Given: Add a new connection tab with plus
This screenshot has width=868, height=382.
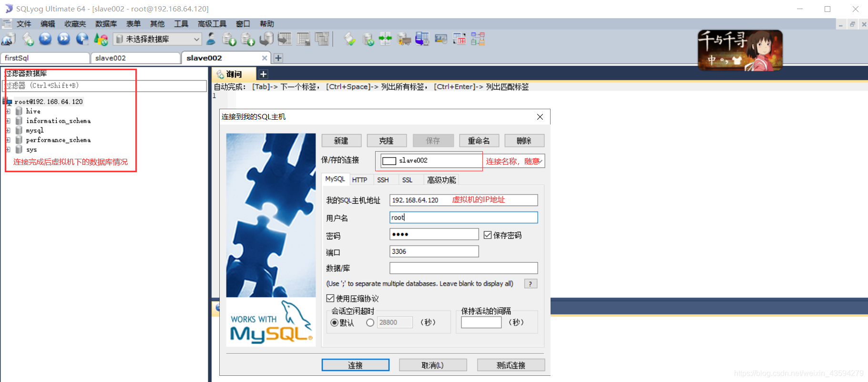Looking at the screenshot, I should (x=278, y=58).
